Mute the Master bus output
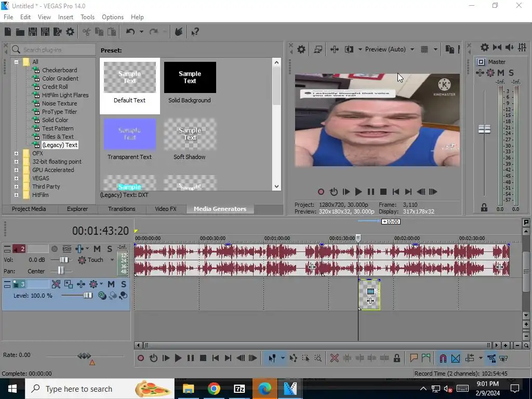 click(500, 73)
